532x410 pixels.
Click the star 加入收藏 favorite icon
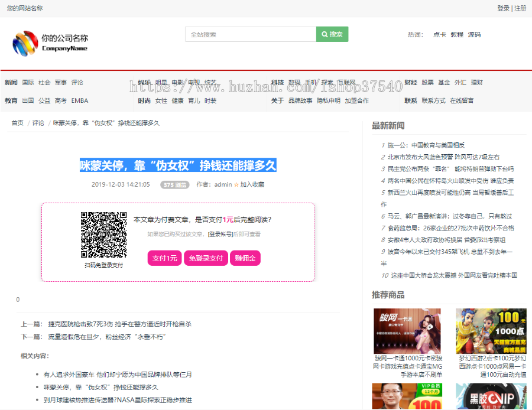[236, 185]
